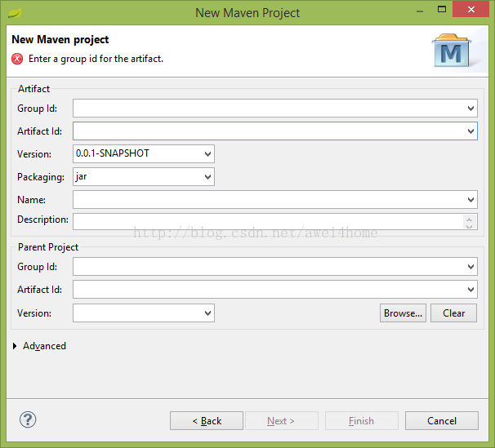Click the help question mark icon

pyautogui.click(x=28, y=419)
